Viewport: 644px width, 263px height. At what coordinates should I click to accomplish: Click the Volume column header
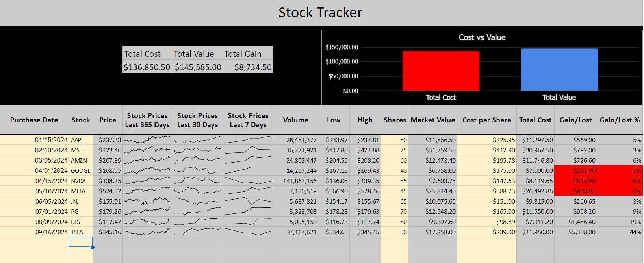295,120
